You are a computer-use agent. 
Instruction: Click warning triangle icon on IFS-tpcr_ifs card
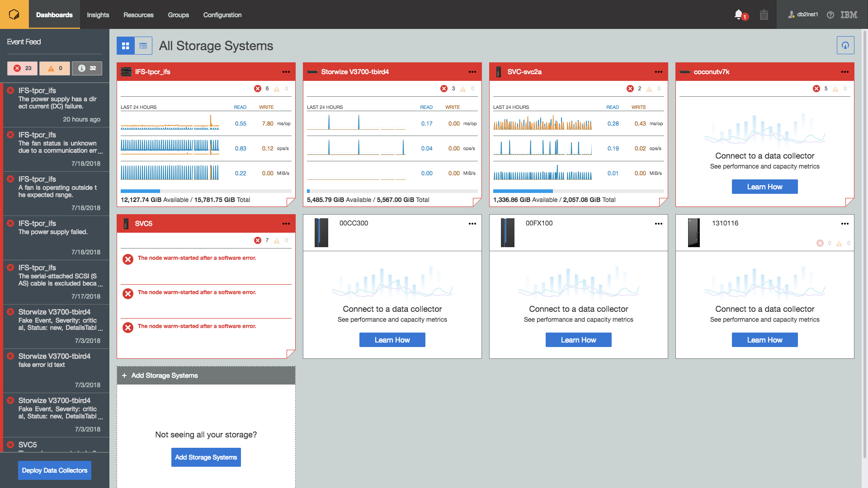click(277, 89)
